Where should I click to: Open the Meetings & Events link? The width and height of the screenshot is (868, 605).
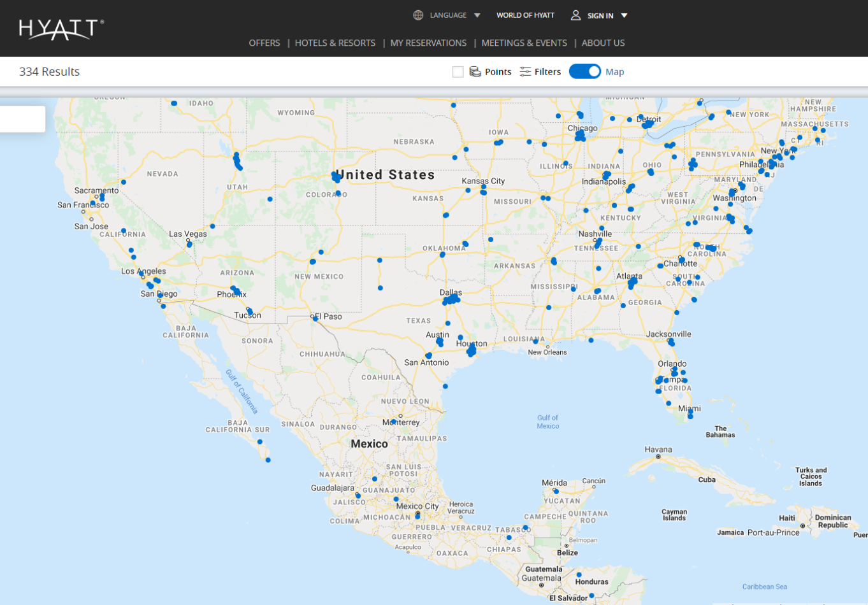tap(524, 43)
